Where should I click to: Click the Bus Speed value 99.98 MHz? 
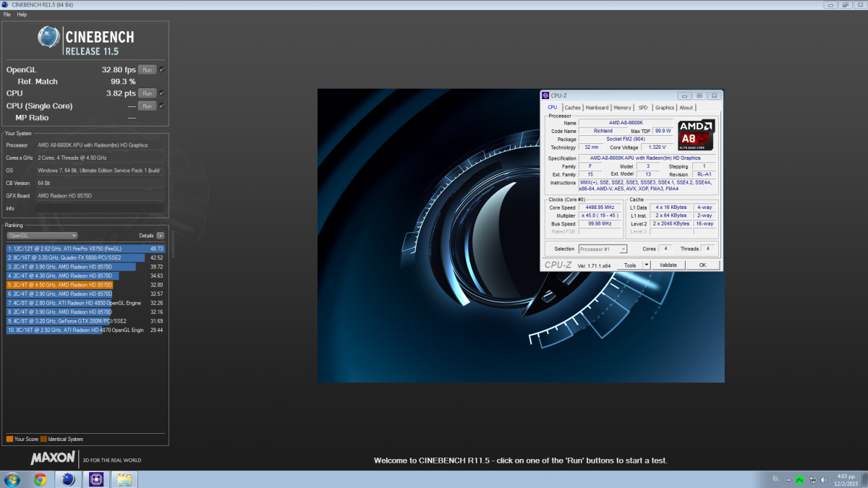(x=600, y=223)
